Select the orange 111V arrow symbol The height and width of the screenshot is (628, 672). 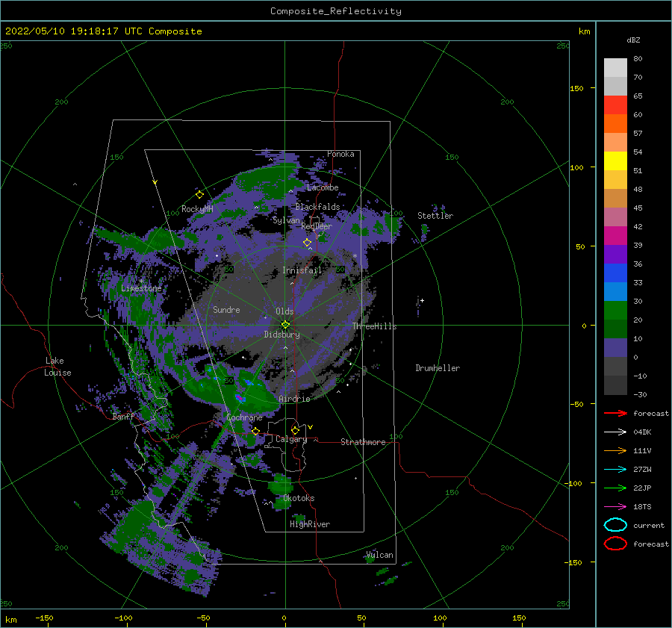click(615, 450)
